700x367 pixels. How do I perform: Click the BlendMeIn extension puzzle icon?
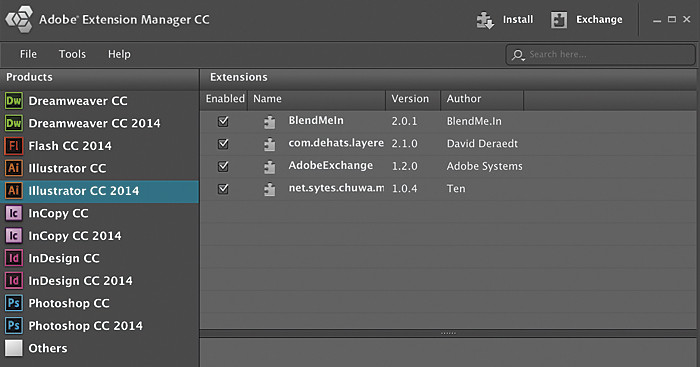coord(270,122)
